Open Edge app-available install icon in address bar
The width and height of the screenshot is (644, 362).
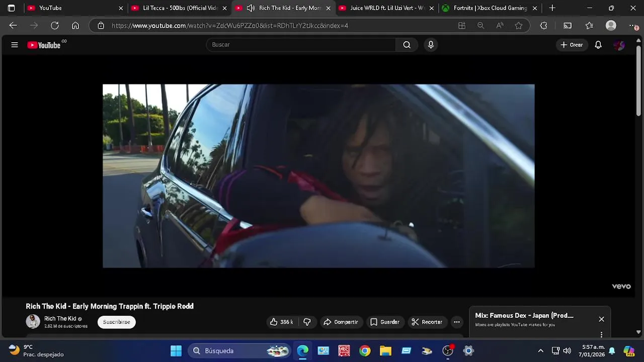tap(462, 26)
